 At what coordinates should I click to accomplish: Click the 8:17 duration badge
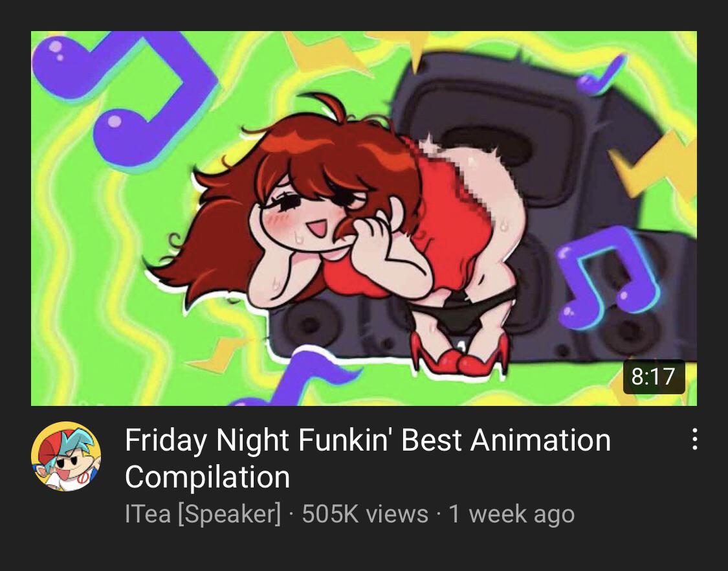pos(654,376)
